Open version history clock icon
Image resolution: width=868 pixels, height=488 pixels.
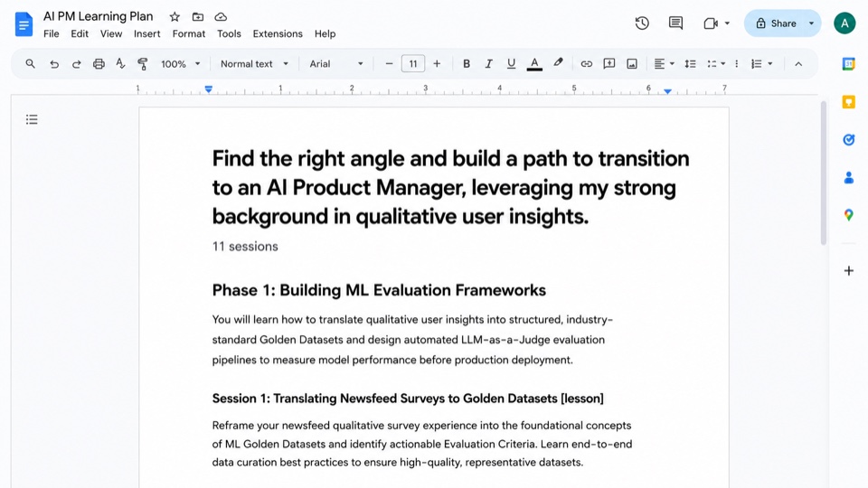(x=642, y=23)
